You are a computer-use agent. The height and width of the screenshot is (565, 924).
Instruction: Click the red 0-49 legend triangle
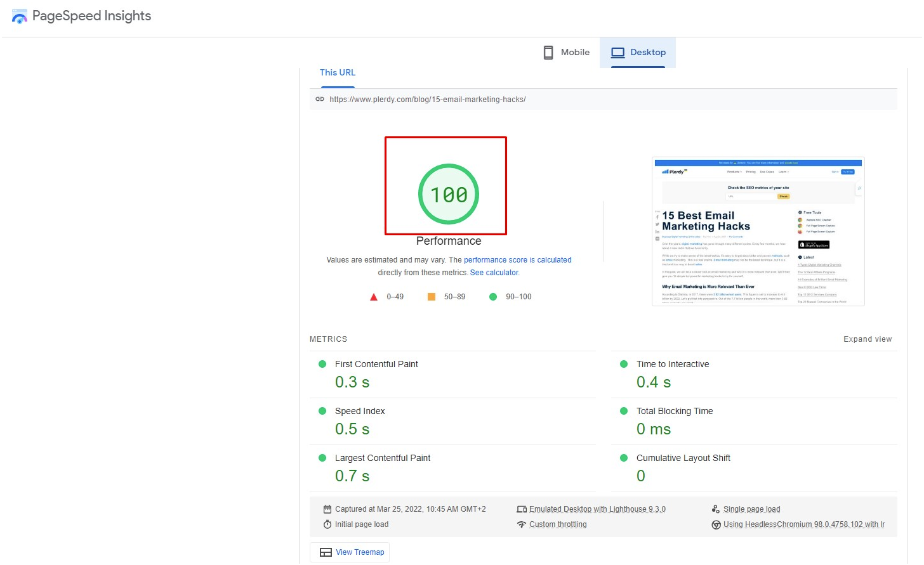[374, 296]
